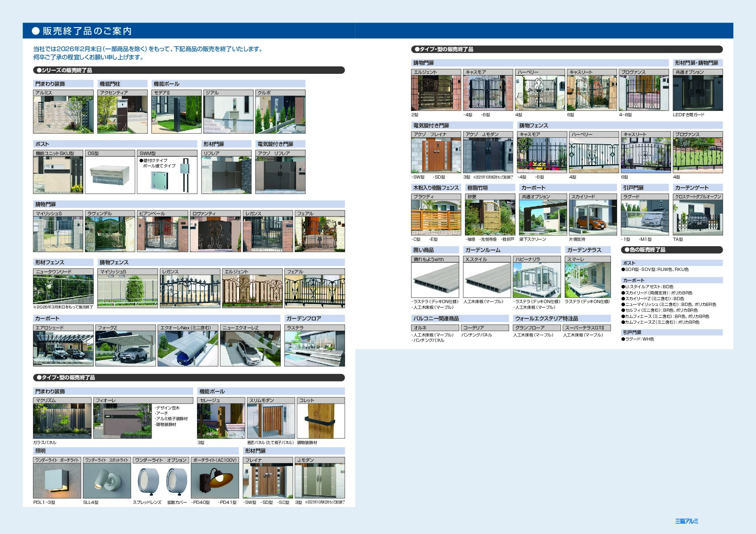
Task: Open the OS型 post box image
Action: (110, 175)
